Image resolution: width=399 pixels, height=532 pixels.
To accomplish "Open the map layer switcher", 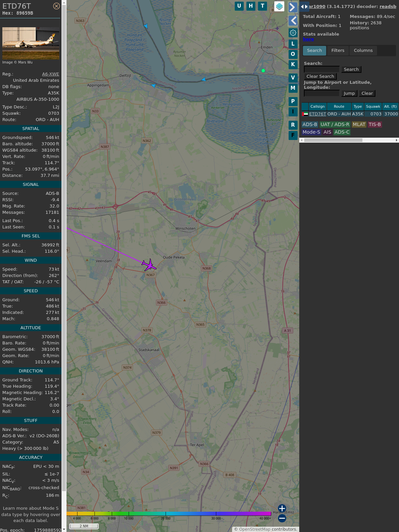I will [279, 6].
